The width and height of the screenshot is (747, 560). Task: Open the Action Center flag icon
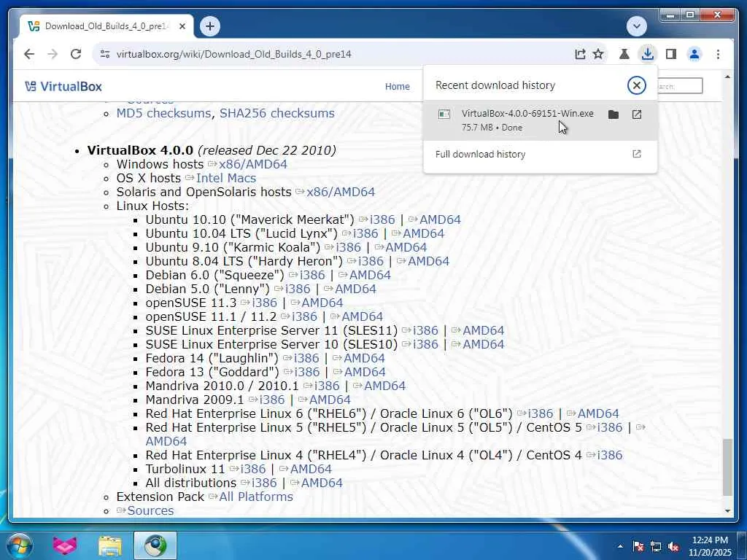638,546
